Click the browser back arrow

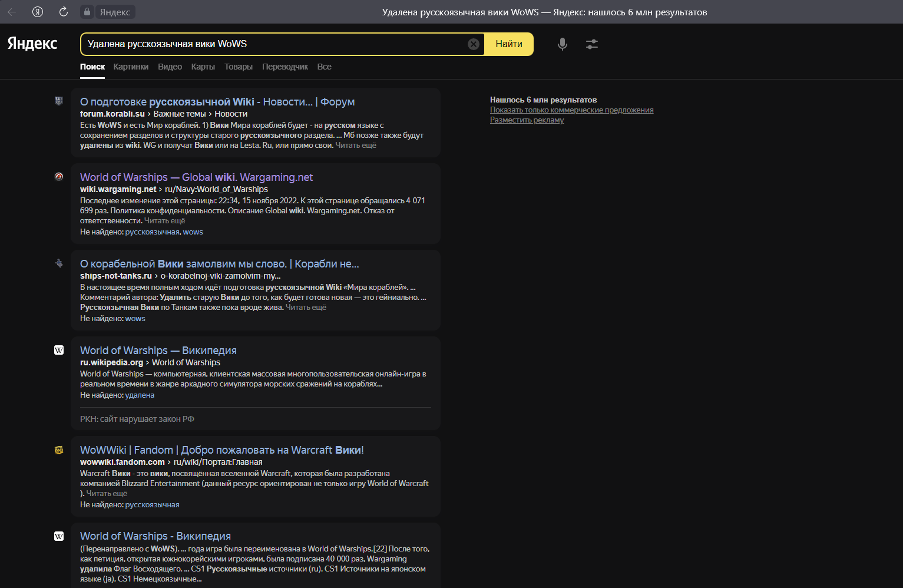12,12
